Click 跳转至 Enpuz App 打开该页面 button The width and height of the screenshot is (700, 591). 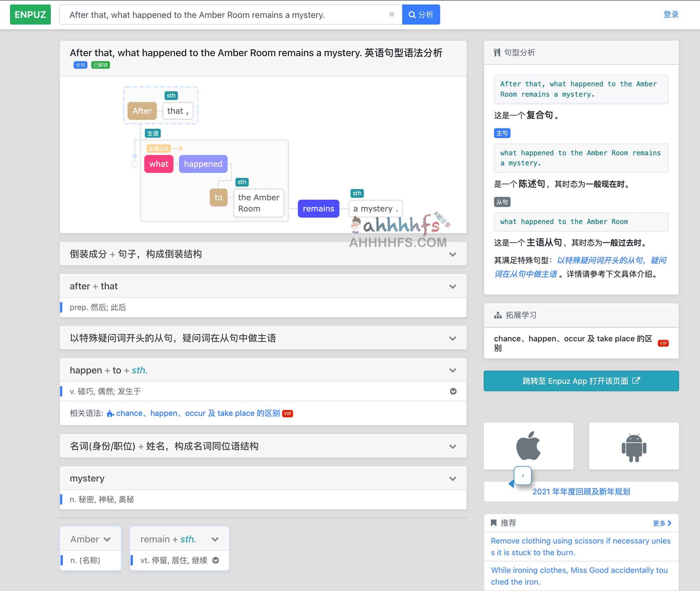[580, 380]
